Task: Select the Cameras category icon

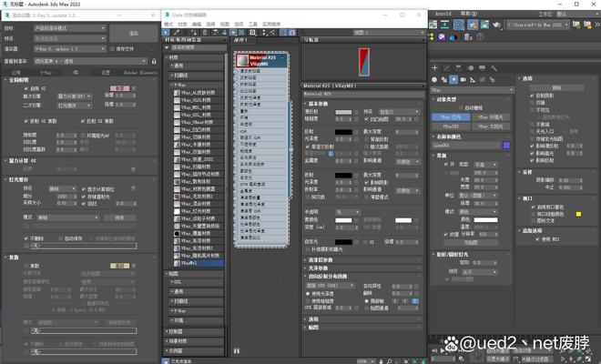Action: (463, 80)
